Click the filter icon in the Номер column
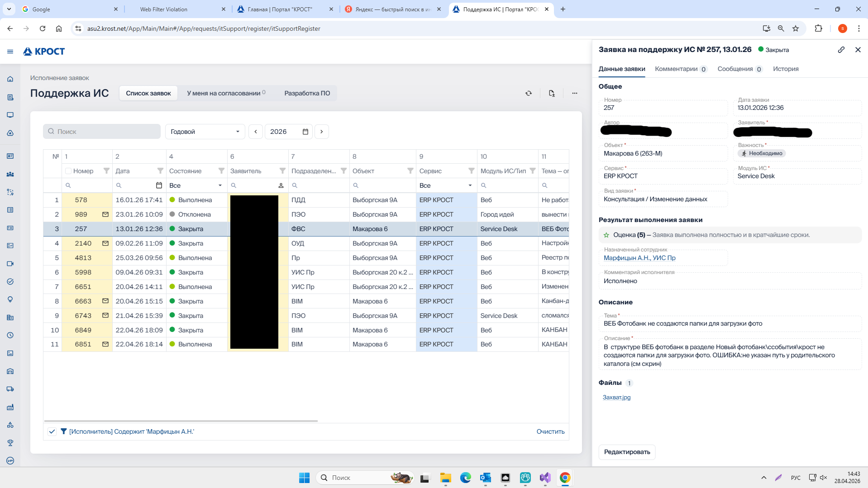 [106, 171]
